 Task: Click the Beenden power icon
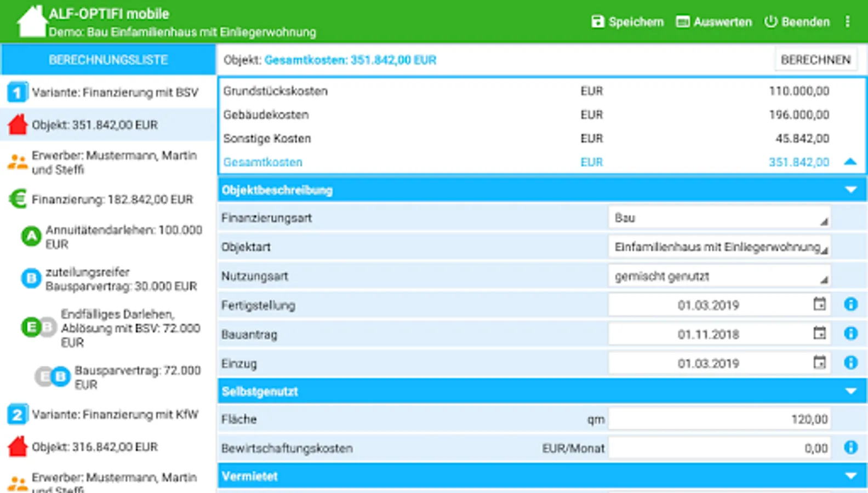tap(771, 21)
